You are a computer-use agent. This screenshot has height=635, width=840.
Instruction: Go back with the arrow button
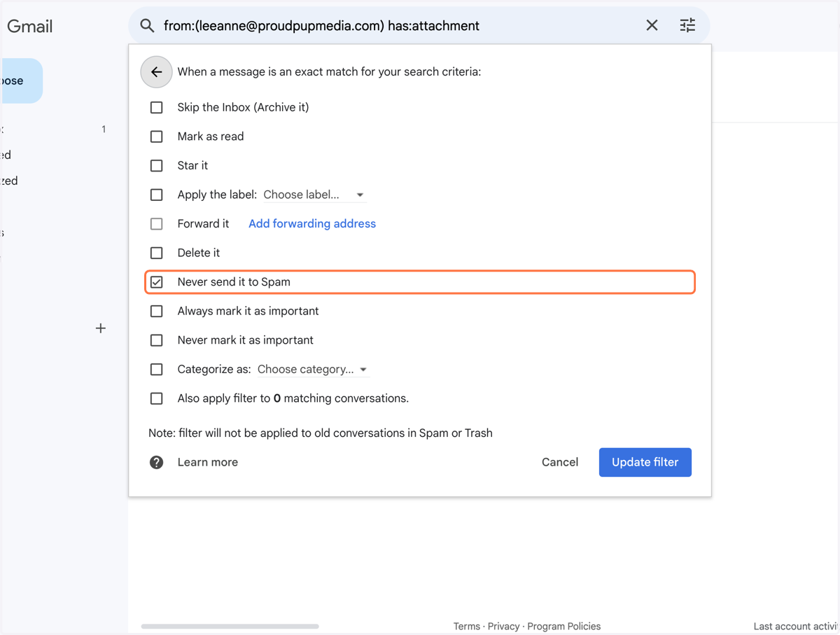(x=156, y=72)
